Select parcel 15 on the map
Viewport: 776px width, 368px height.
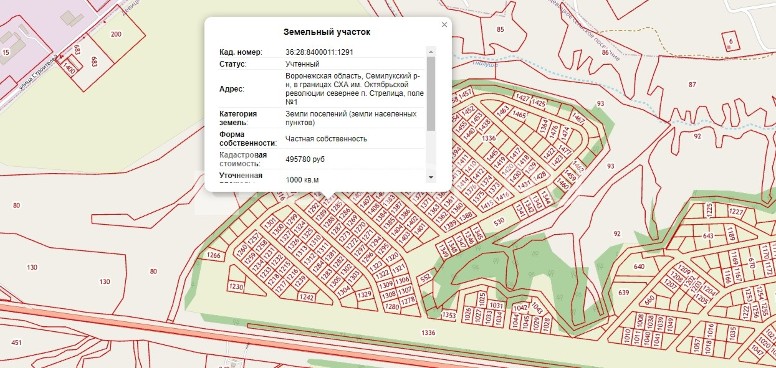point(6,52)
